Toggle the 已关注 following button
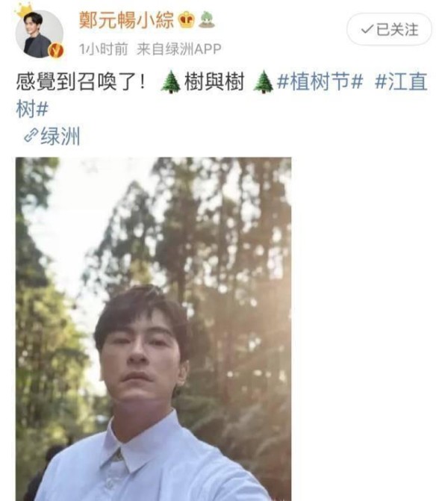 pos(389,29)
